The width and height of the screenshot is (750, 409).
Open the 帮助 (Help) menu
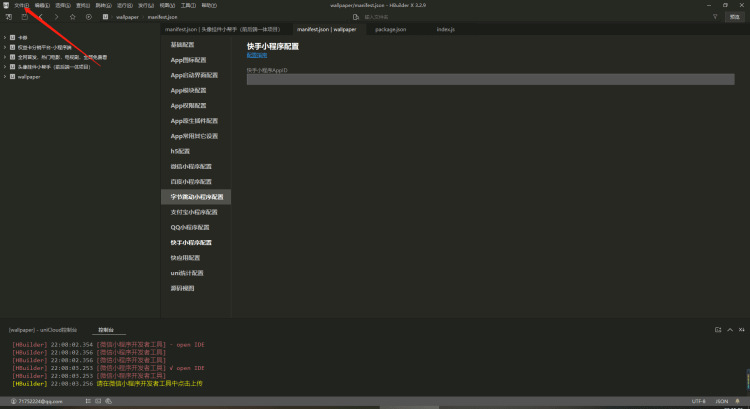(209, 5)
